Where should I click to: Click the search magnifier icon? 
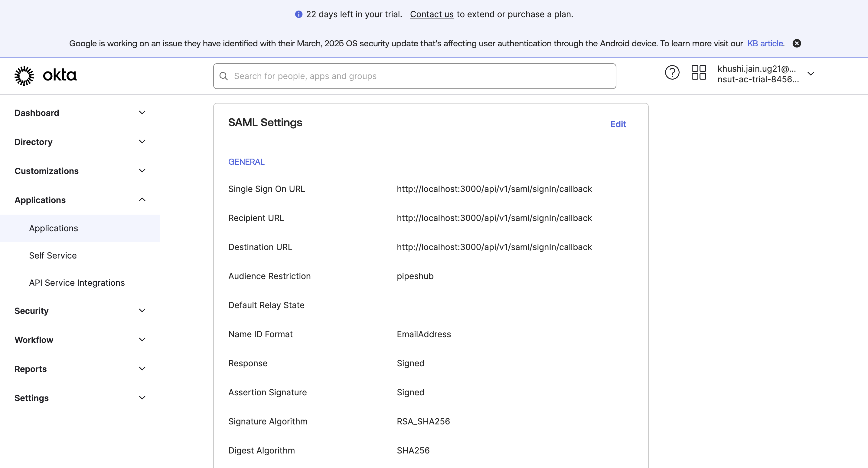point(224,76)
